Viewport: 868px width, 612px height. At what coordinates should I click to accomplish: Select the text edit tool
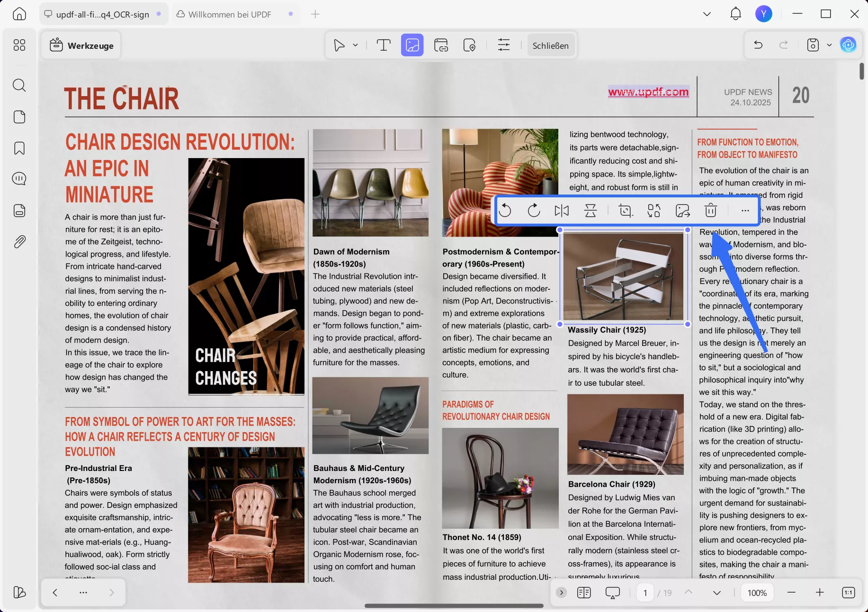[x=383, y=45]
